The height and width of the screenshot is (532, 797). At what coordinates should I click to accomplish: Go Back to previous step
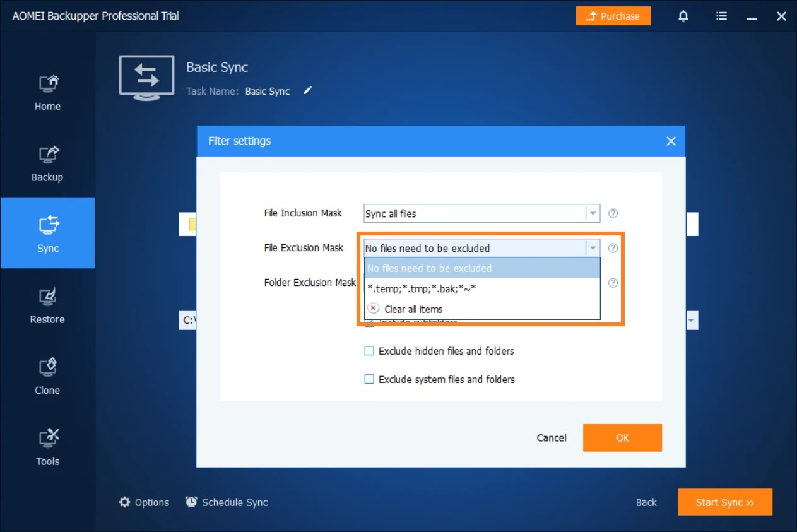tap(646, 502)
